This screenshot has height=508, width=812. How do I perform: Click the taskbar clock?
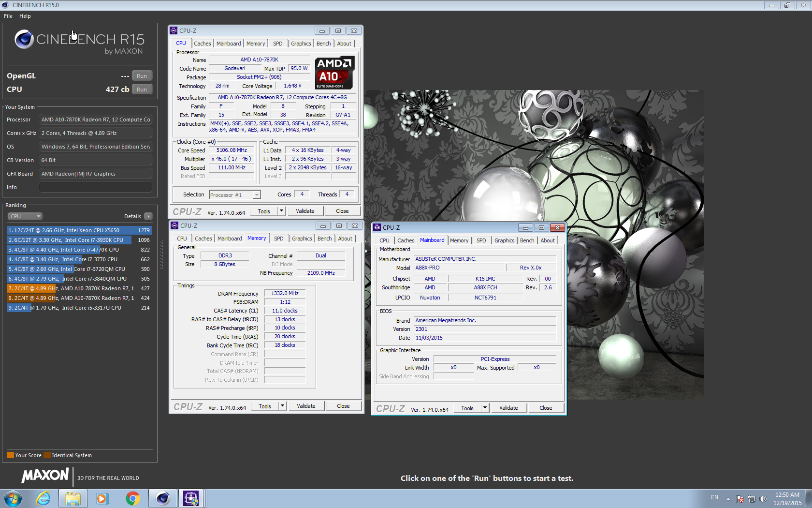tap(787, 499)
